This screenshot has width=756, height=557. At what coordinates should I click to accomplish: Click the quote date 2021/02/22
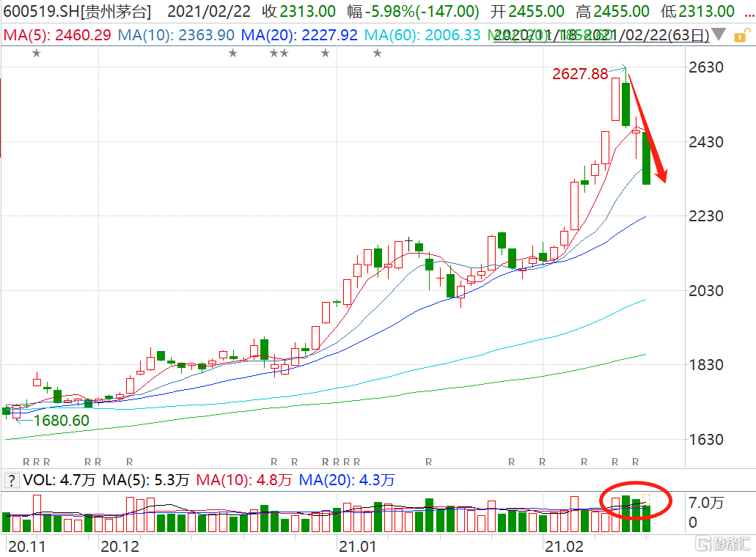(209, 12)
